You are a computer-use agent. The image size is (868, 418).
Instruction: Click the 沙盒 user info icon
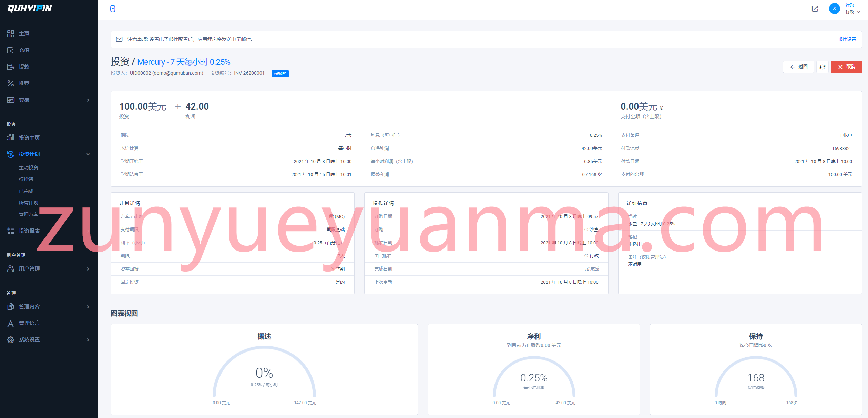[x=586, y=230]
